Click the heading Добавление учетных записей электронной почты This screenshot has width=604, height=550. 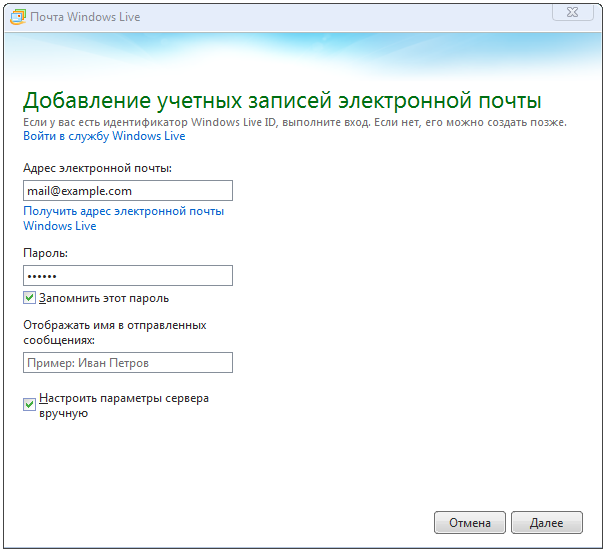(x=282, y=101)
